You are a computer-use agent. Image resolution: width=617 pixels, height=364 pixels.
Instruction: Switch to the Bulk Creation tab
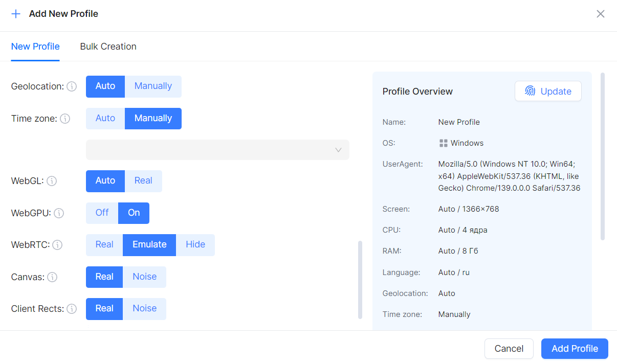[108, 47]
